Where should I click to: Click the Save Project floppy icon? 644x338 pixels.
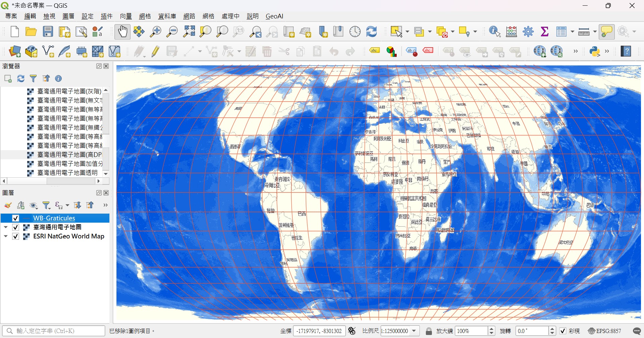click(x=48, y=32)
